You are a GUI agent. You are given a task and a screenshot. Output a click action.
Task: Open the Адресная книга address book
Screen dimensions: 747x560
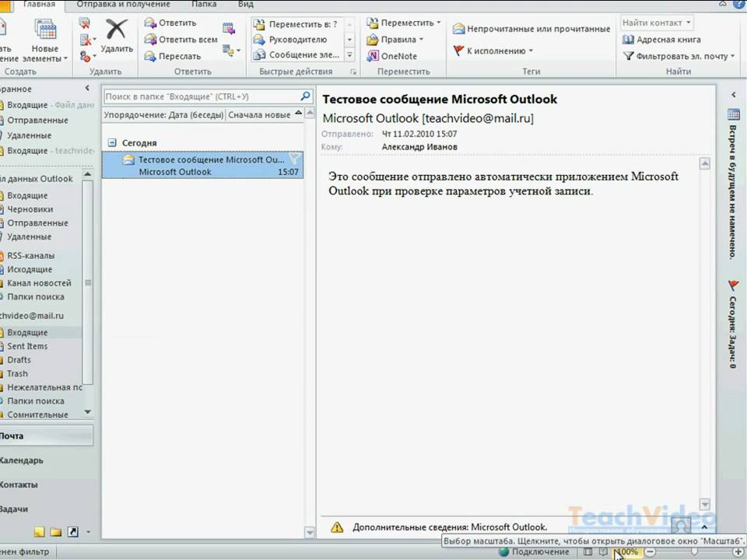point(661,40)
